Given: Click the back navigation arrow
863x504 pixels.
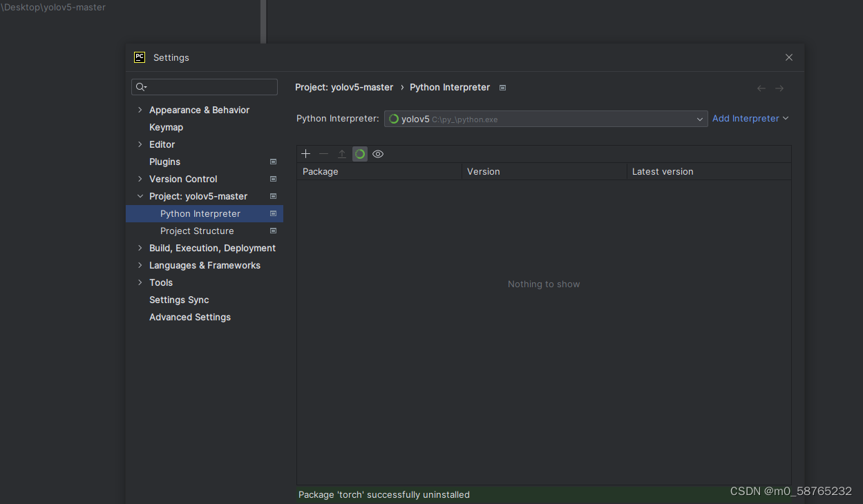Looking at the screenshot, I should [x=761, y=88].
